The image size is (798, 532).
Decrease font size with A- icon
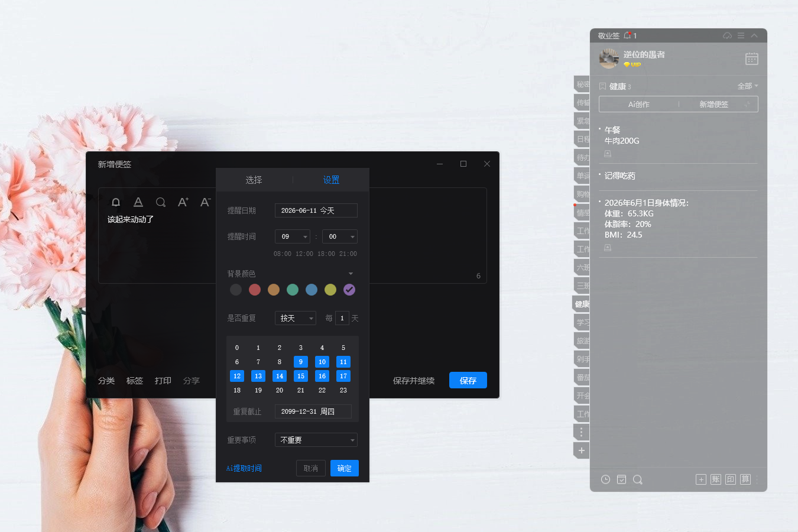point(206,202)
